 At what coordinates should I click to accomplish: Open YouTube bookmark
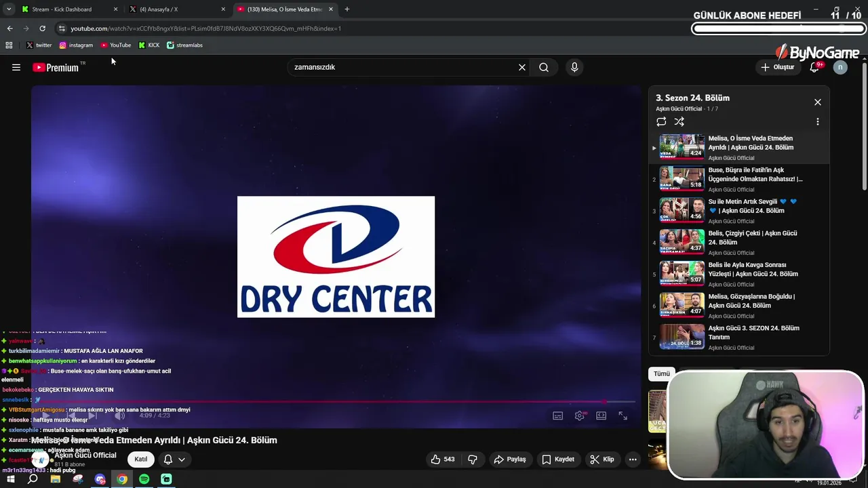[x=116, y=45]
